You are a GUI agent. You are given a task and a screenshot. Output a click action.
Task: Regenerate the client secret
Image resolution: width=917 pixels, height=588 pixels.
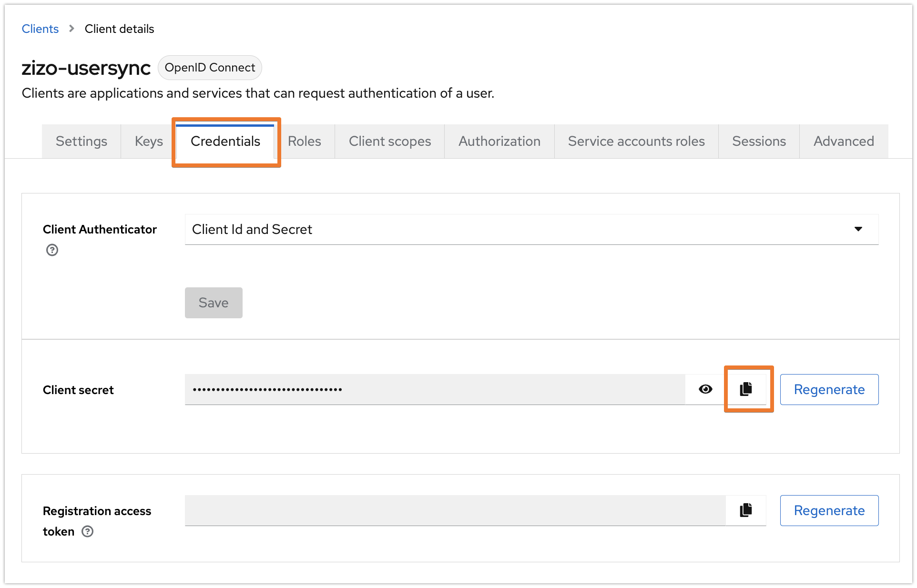[829, 389]
